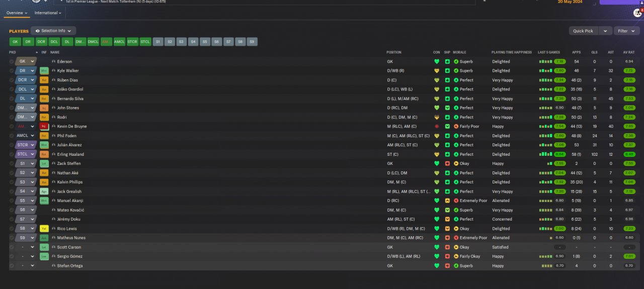Click Ederson's condition heart icon
This screenshot has height=289, width=644.
[x=437, y=62]
